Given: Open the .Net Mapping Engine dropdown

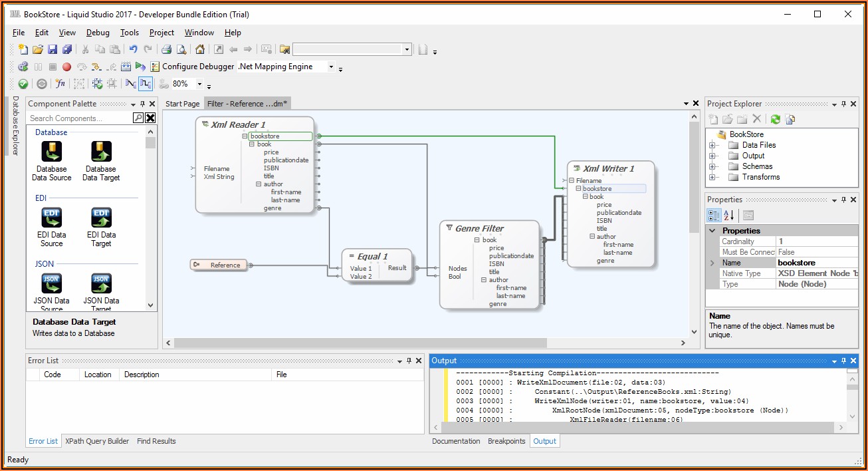Looking at the screenshot, I should [331, 67].
